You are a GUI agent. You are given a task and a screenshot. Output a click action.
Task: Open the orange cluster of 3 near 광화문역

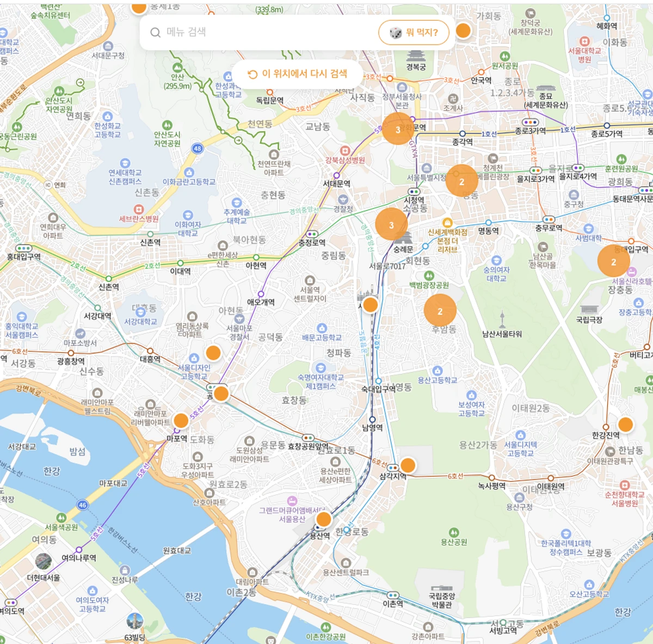[x=398, y=129]
